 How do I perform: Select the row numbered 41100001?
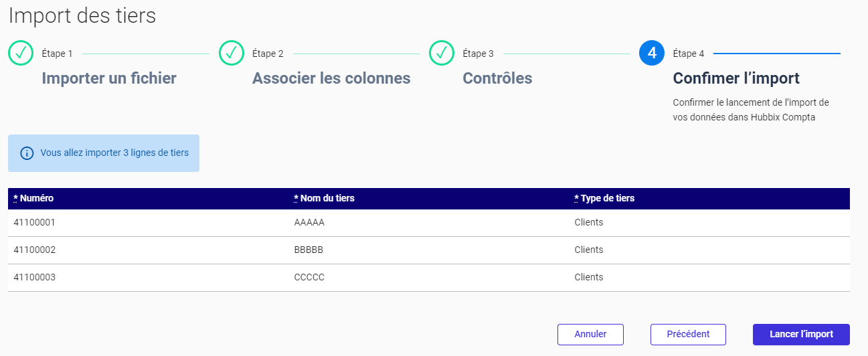(429, 223)
